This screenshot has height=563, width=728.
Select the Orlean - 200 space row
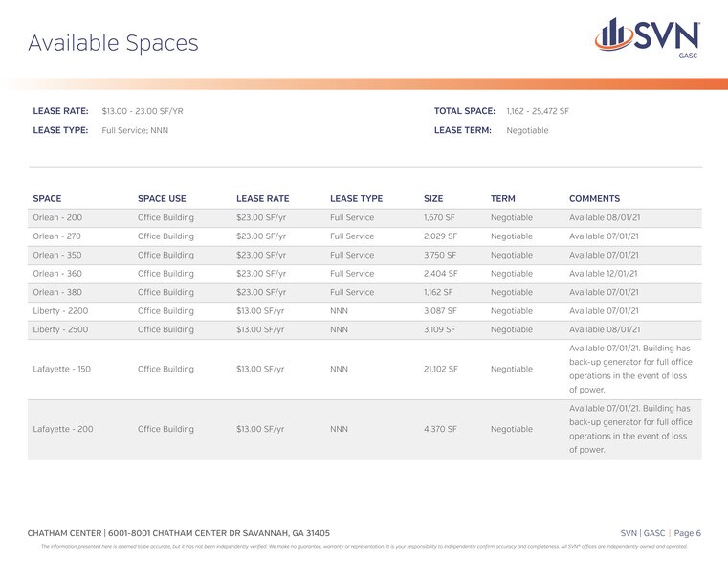tap(57, 218)
